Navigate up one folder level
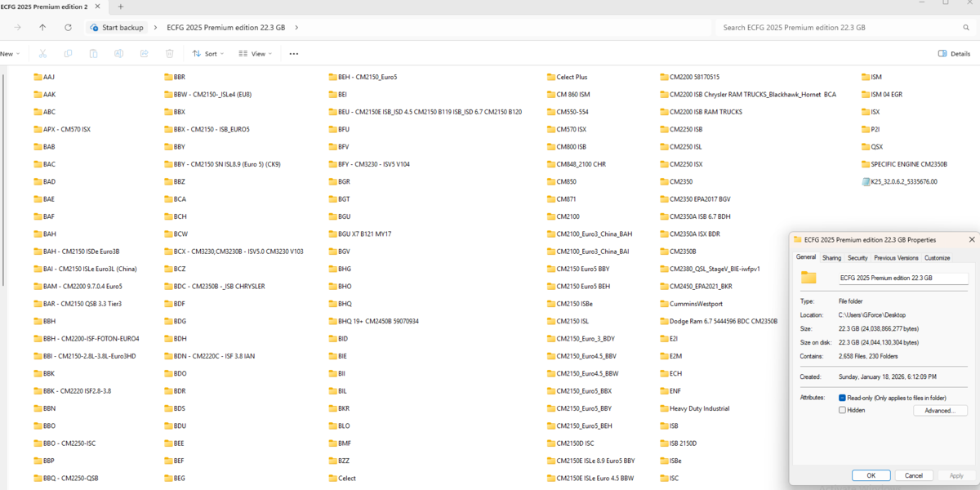Screen dimensions: 980x490 click(x=42, y=27)
